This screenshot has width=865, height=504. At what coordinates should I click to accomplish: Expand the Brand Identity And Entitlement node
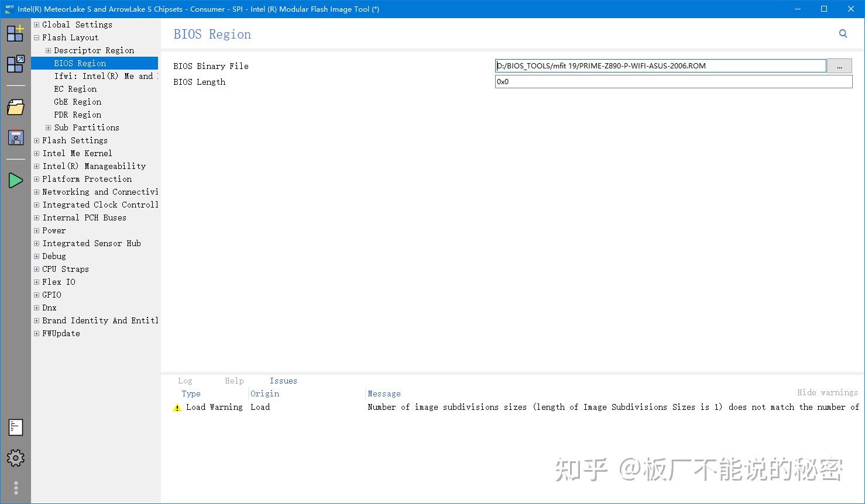click(x=37, y=320)
